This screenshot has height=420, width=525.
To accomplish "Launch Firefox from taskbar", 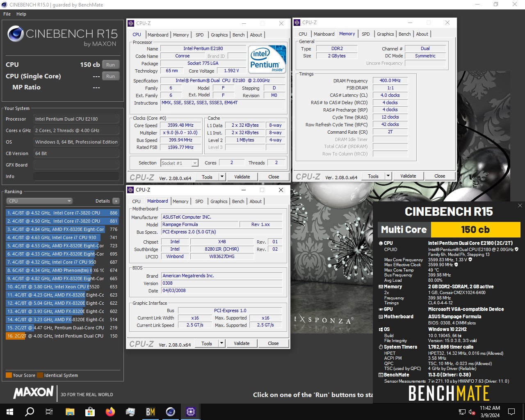I will 110,412.
